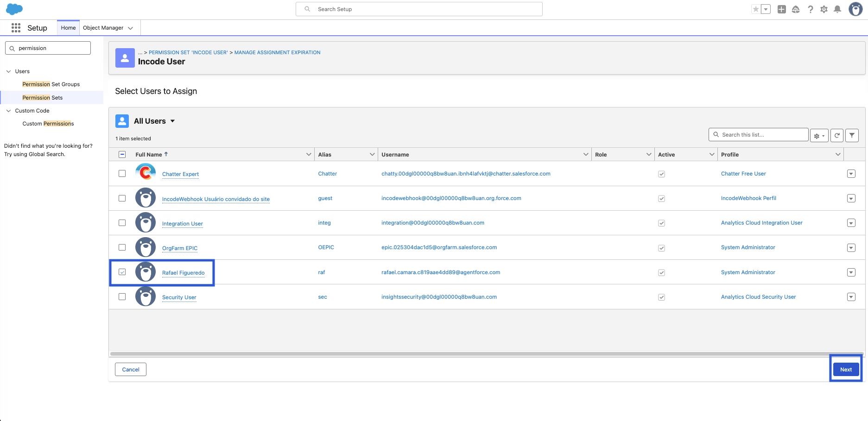Click Manage Assignment Expiration breadcrumb
The image size is (868, 421).
277,52
